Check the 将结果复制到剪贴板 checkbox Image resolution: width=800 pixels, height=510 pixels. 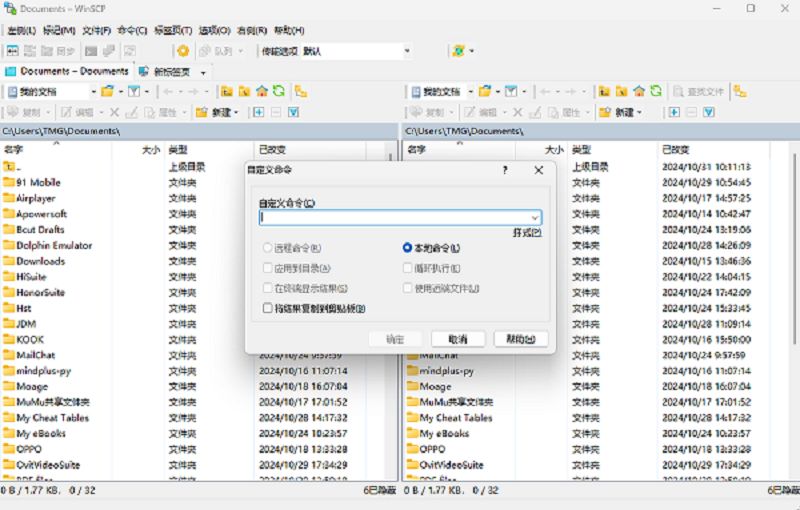[267, 308]
